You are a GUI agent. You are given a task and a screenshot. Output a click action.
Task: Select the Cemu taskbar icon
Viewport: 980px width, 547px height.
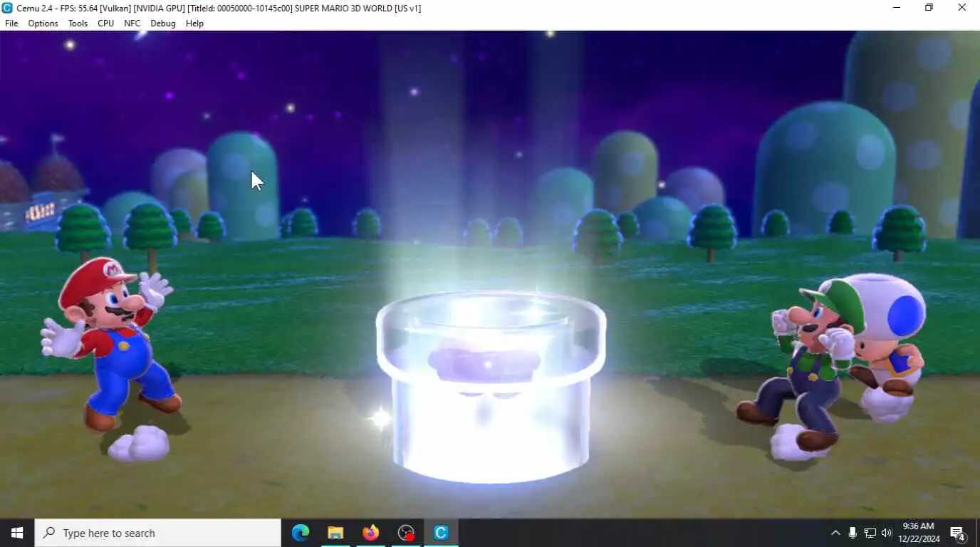click(x=441, y=533)
